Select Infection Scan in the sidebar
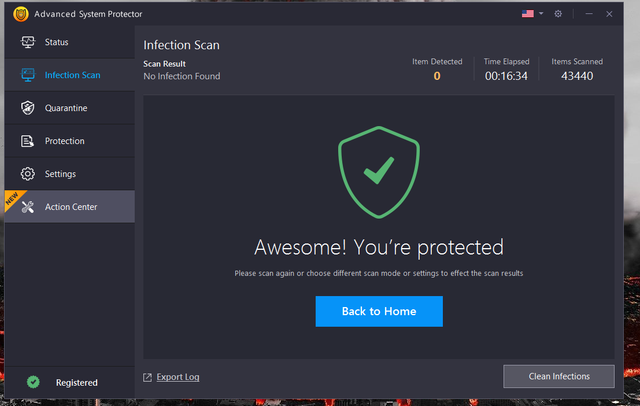The width and height of the screenshot is (640, 406). (70, 75)
